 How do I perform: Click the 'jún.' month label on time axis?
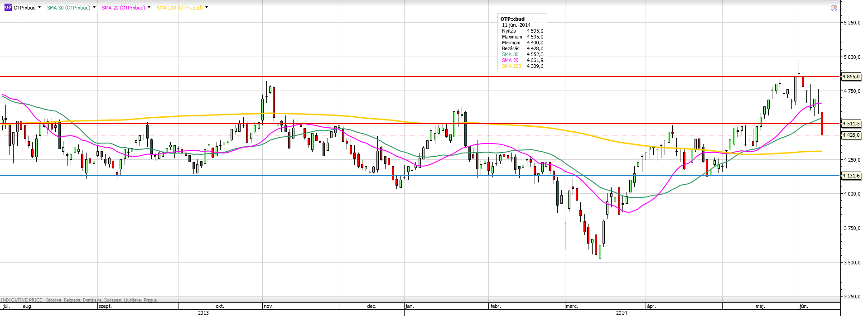pyautogui.click(x=803, y=306)
